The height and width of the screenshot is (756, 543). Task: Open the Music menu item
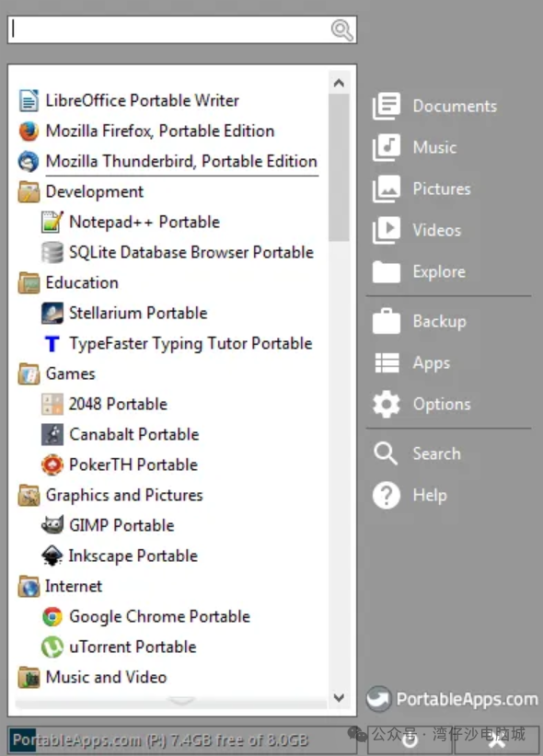point(434,147)
